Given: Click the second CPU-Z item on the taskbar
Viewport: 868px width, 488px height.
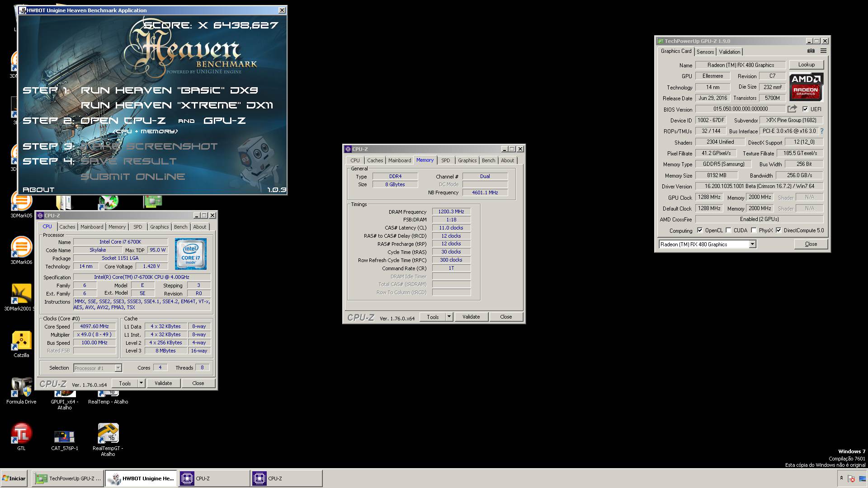Looking at the screenshot, I should pos(287,479).
